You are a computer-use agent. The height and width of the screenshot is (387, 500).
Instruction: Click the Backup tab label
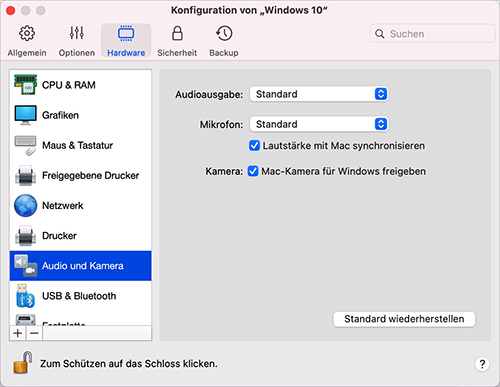point(224,53)
